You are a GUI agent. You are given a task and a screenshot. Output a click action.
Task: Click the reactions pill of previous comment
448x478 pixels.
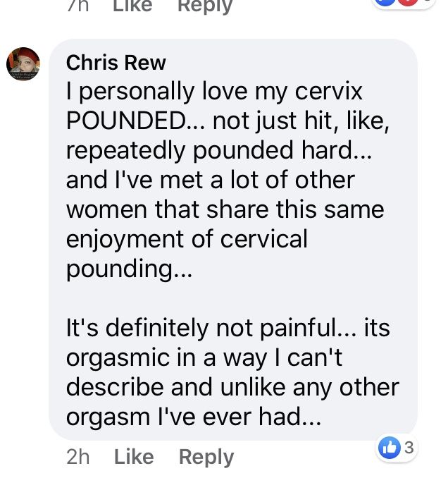(x=404, y=4)
